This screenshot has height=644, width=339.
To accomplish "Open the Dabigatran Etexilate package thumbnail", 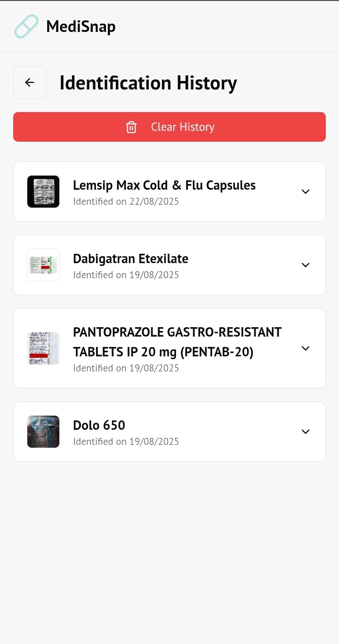I will click(x=43, y=265).
